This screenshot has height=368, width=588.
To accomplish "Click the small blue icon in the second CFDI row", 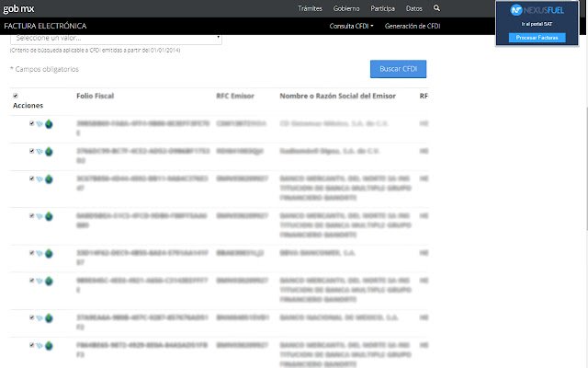I will [x=40, y=151].
